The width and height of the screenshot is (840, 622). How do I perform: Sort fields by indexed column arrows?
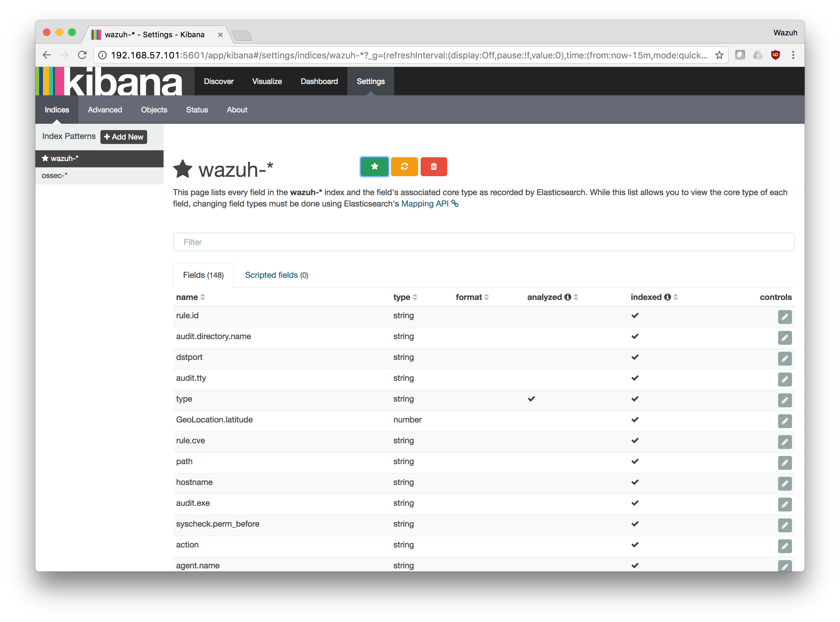pos(675,297)
